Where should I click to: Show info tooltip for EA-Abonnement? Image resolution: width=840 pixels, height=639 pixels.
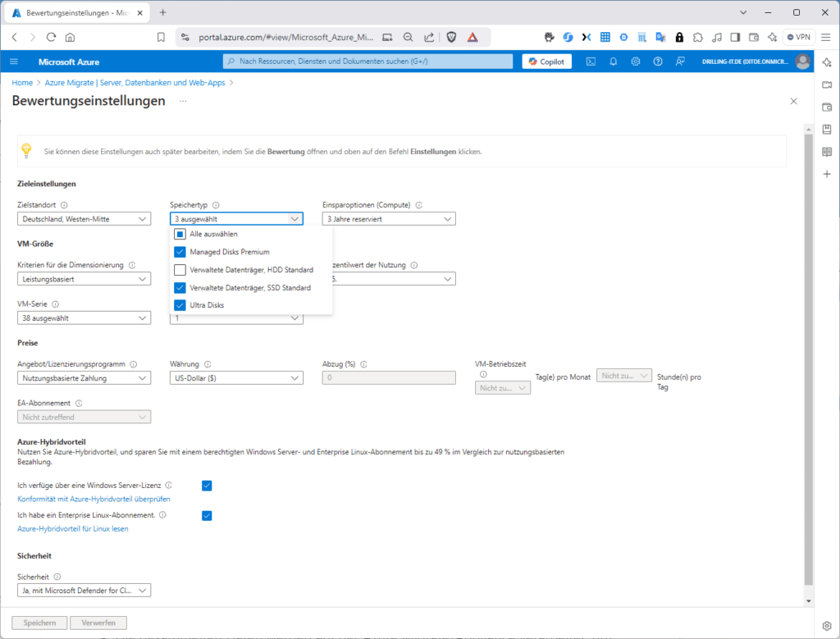tap(79, 404)
